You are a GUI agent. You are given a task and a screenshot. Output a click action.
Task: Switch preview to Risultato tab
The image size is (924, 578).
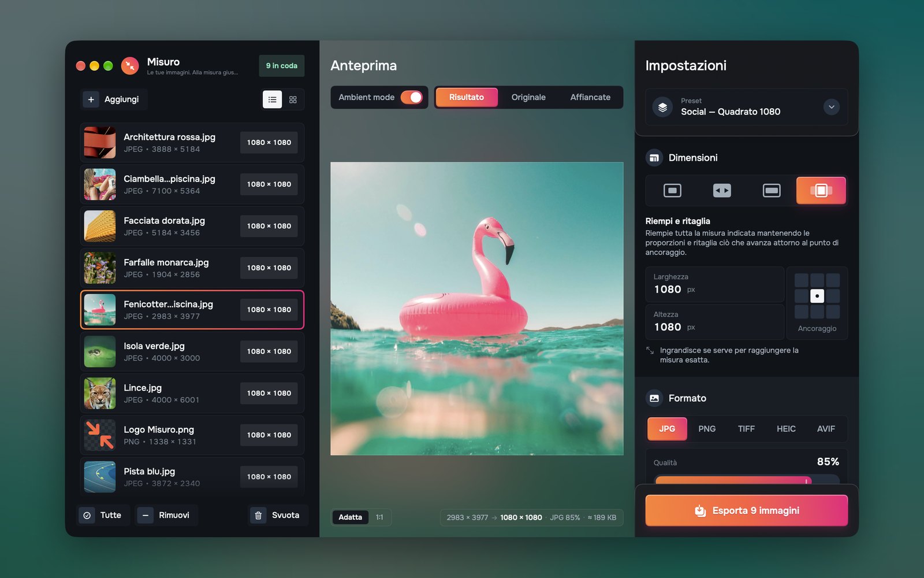467,97
